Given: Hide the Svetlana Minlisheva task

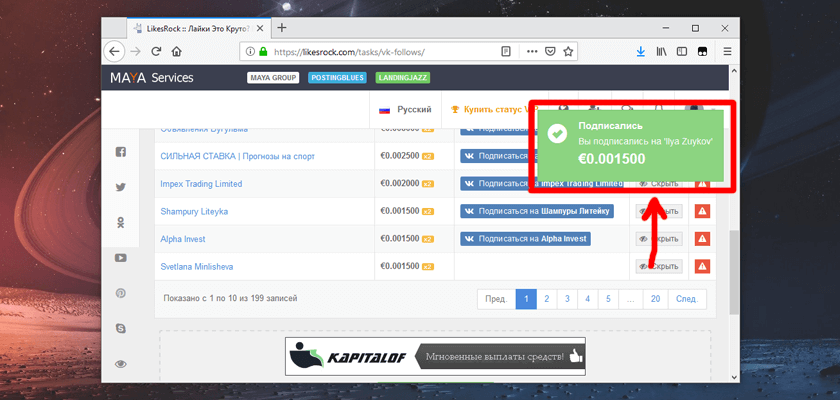Looking at the screenshot, I should (659, 266).
